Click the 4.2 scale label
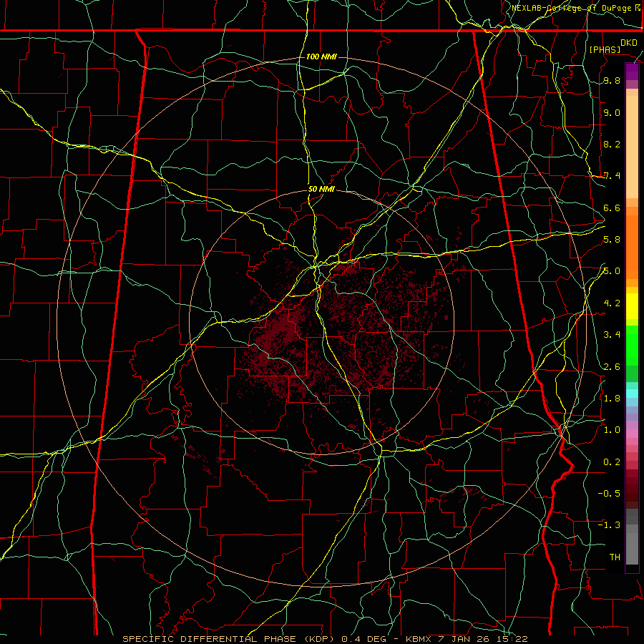Viewport: 644px width, 644px height. [612, 303]
